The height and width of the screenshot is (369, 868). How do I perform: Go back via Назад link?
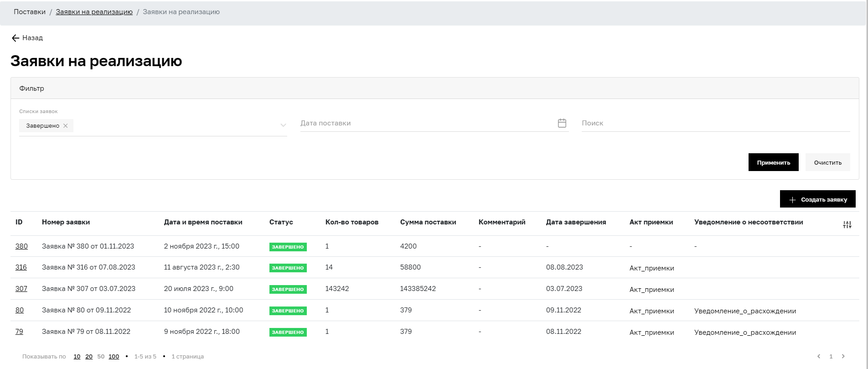(27, 38)
